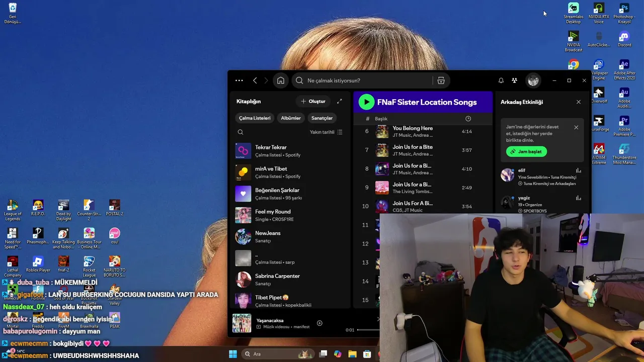644x362 pixels.
Task: Play the FNaF Sister Location Songs playlist
Action: pyautogui.click(x=366, y=102)
